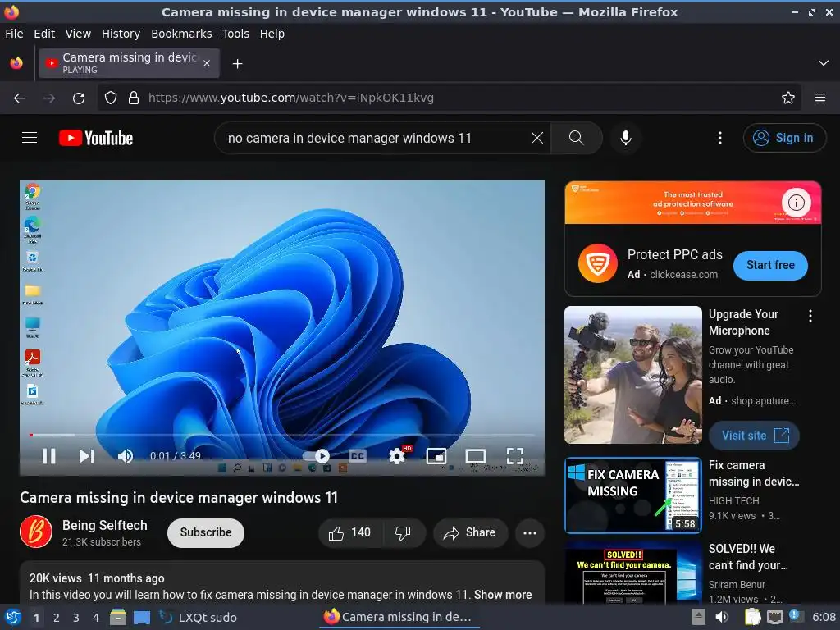Open Being Selftech channel name link

pos(104,526)
